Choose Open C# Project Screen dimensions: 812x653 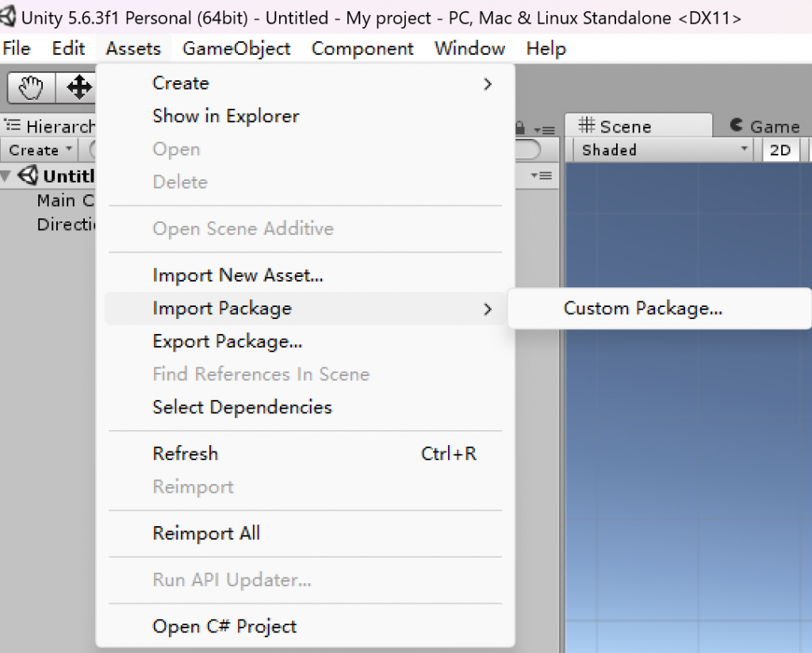point(305,627)
